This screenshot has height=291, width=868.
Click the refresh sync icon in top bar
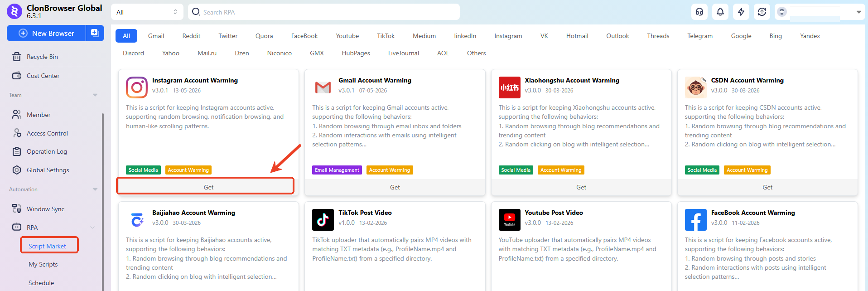pos(762,12)
